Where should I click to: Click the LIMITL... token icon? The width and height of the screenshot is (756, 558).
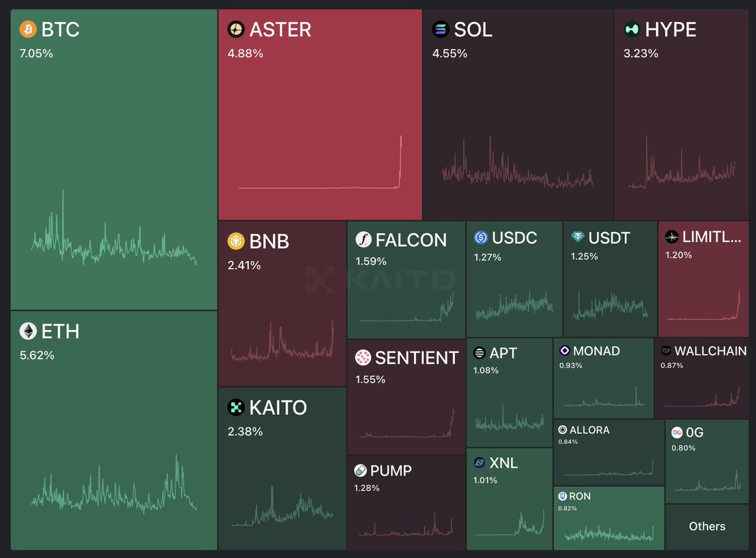672,237
